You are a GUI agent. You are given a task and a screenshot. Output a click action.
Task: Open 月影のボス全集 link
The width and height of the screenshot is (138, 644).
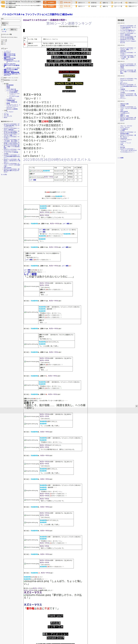click(124, 104)
